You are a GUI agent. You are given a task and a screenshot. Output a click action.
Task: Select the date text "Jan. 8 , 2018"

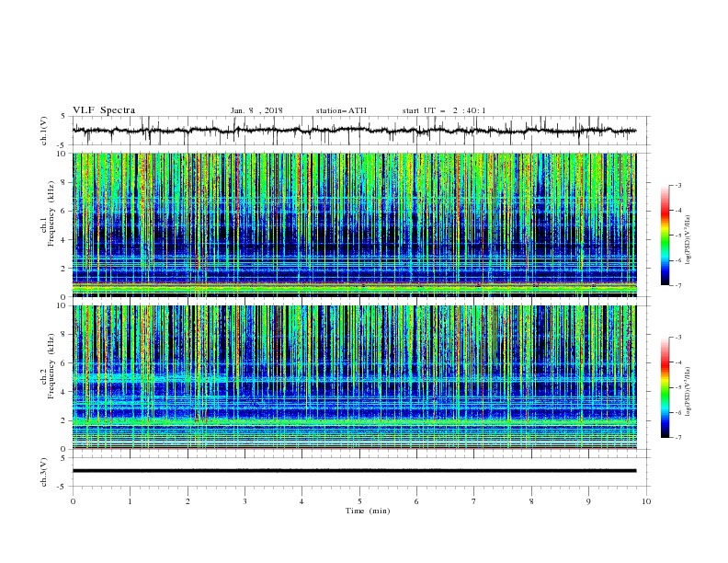pos(256,110)
